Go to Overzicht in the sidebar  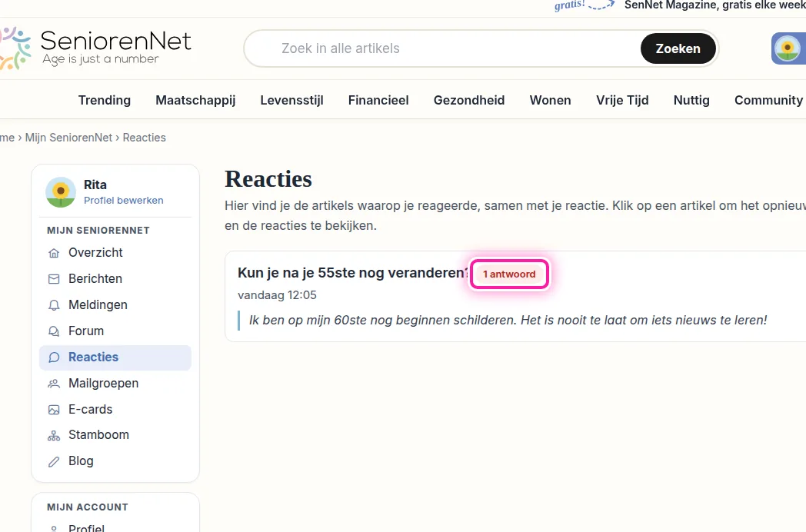115,253
